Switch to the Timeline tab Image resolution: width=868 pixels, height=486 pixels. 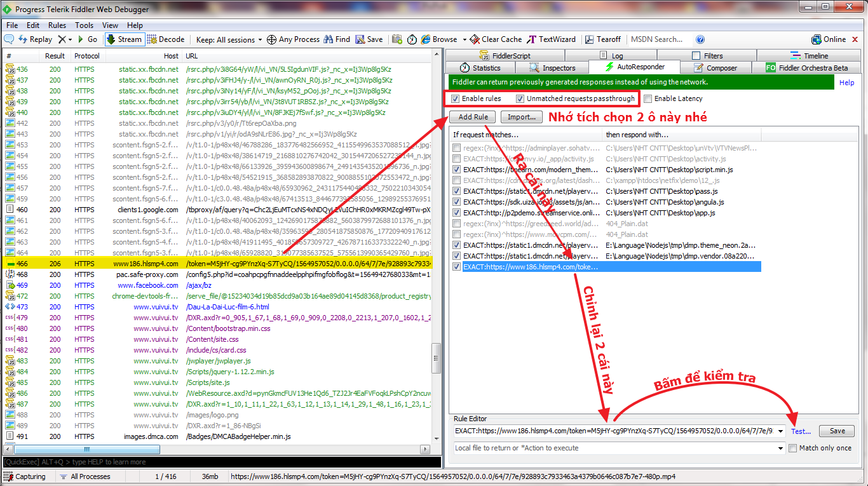809,56
